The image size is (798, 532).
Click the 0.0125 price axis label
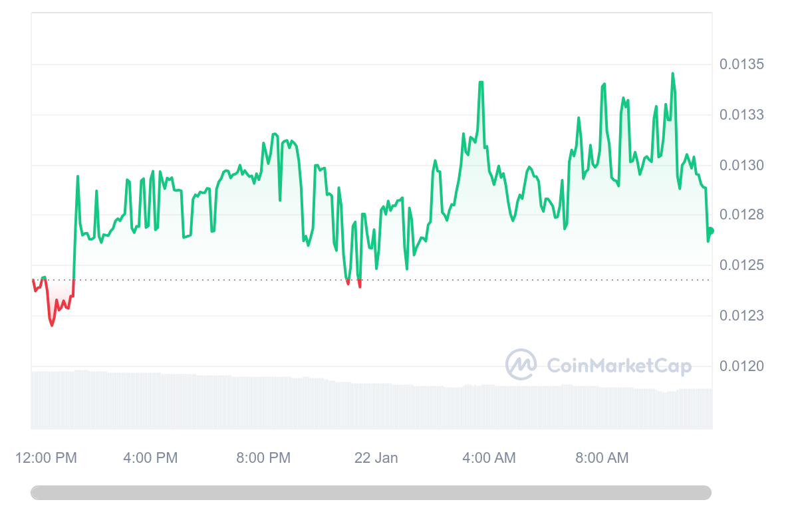[741, 265]
